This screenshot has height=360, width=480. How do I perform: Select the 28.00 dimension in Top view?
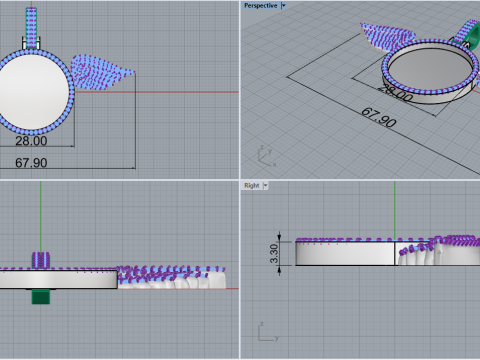click(x=31, y=141)
